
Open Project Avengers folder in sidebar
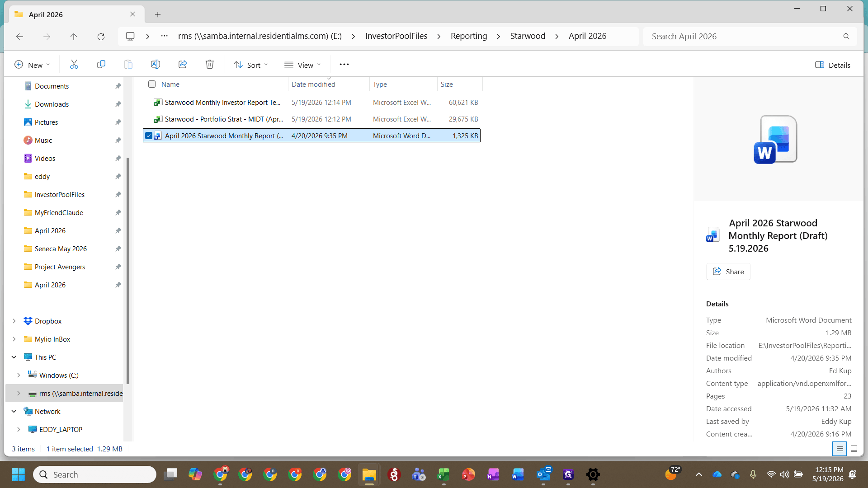(60, 267)
